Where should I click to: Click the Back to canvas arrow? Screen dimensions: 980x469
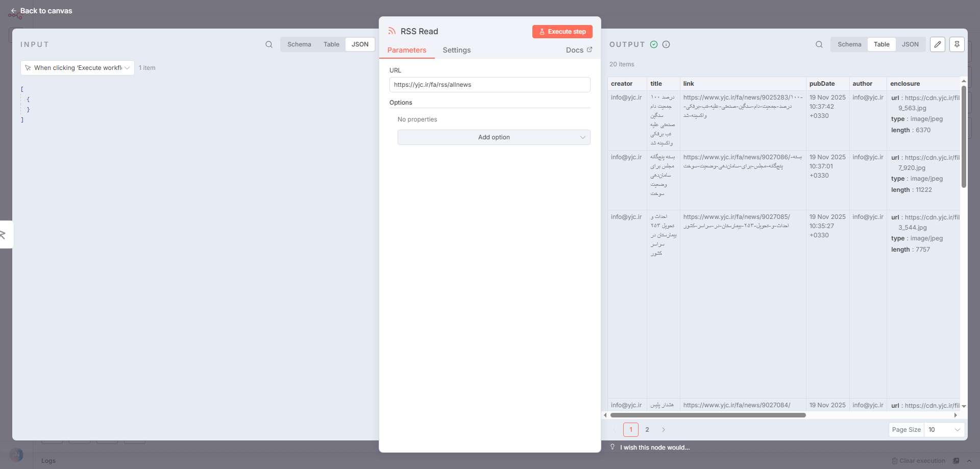point(14,11)
